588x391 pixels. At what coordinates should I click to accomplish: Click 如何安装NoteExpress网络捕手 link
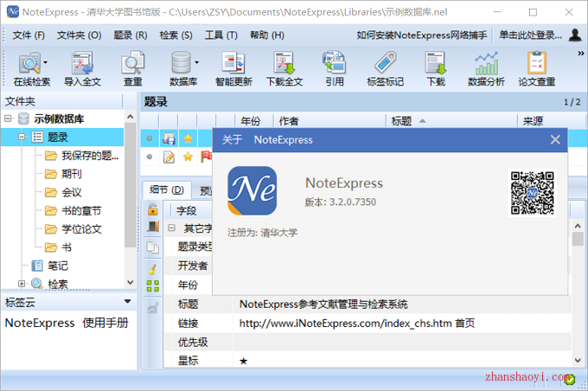click(421, 35)
